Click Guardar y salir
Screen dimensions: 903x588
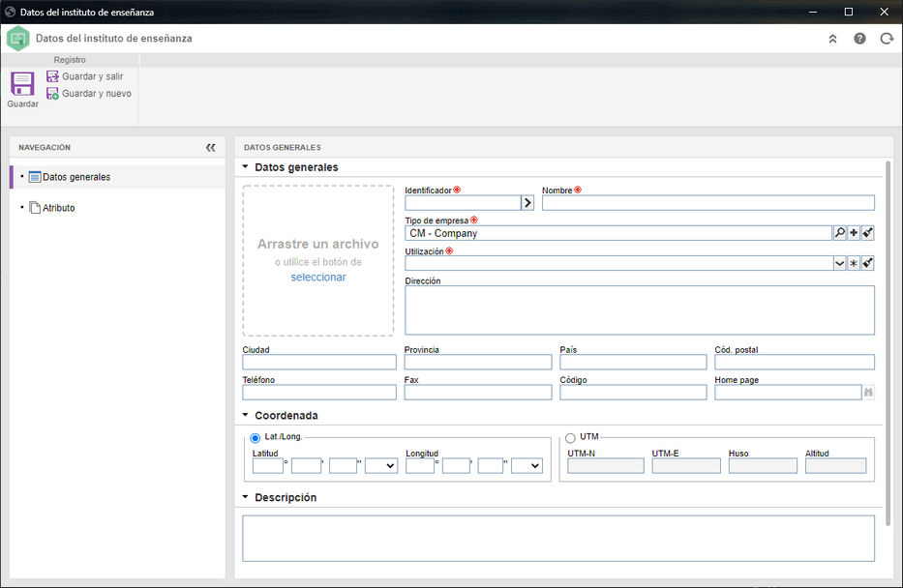[84, 76]
